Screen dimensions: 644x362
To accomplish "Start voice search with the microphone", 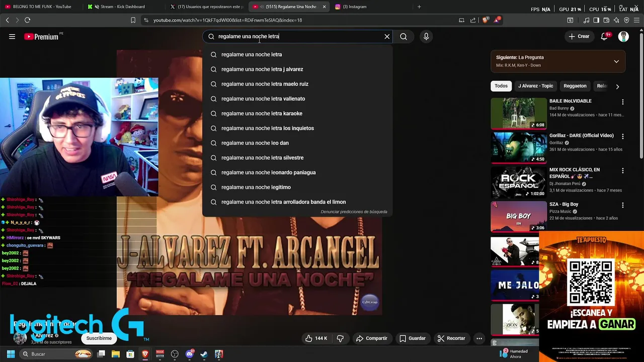I will [426, 36].
